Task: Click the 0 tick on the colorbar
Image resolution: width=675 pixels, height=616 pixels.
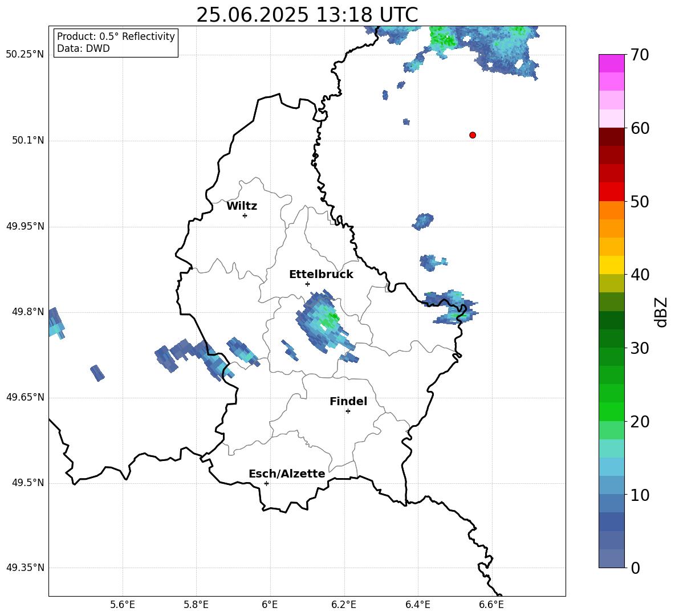Action: [x=636, y=568]
